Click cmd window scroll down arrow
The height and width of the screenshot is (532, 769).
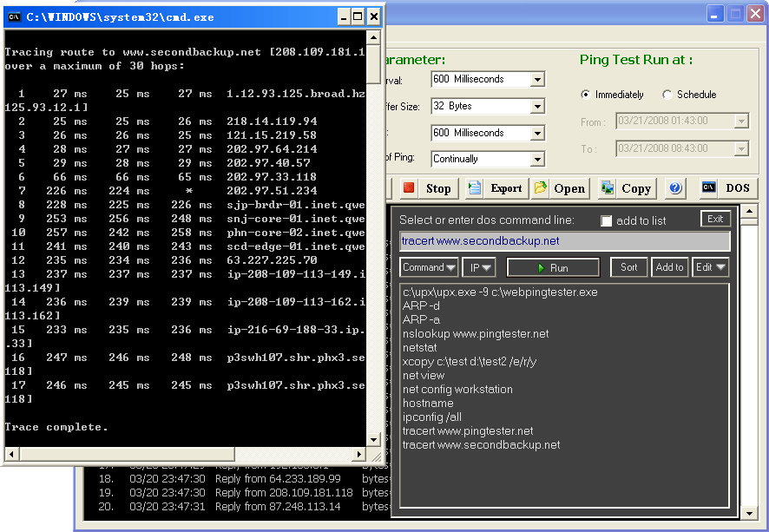tap(373, 440)
